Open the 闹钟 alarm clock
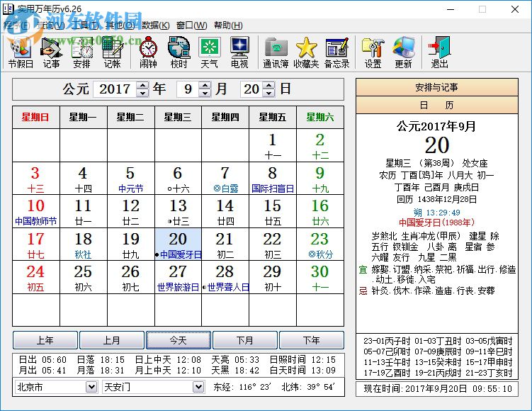This screenshot has width=532, height=411. pos(148,52)
